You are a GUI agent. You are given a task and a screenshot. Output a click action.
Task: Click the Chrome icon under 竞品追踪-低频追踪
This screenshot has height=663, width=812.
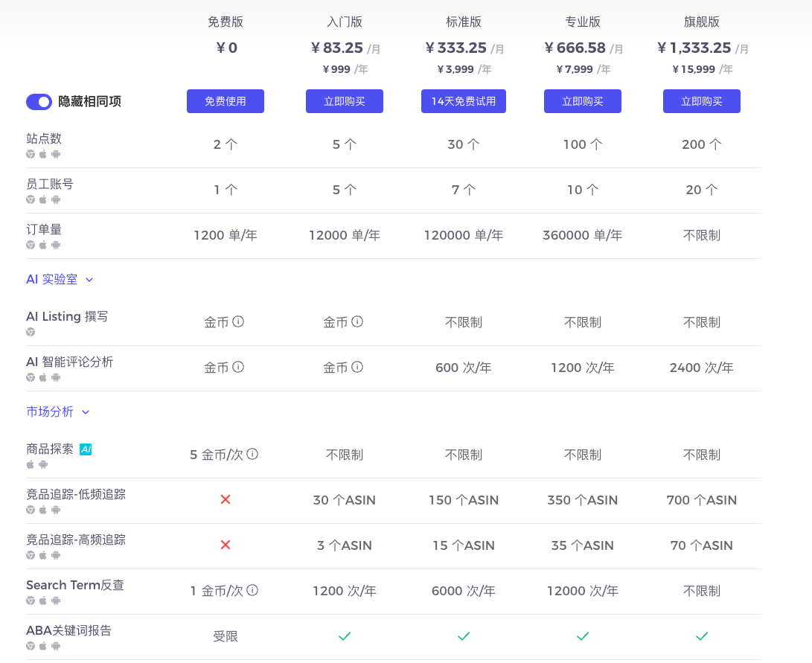coord(31,510)
